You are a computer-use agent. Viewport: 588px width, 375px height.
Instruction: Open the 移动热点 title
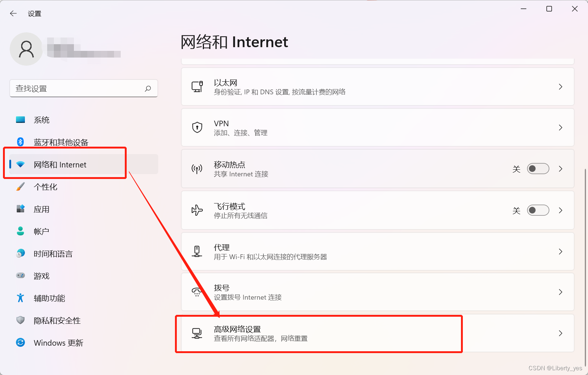230,164
